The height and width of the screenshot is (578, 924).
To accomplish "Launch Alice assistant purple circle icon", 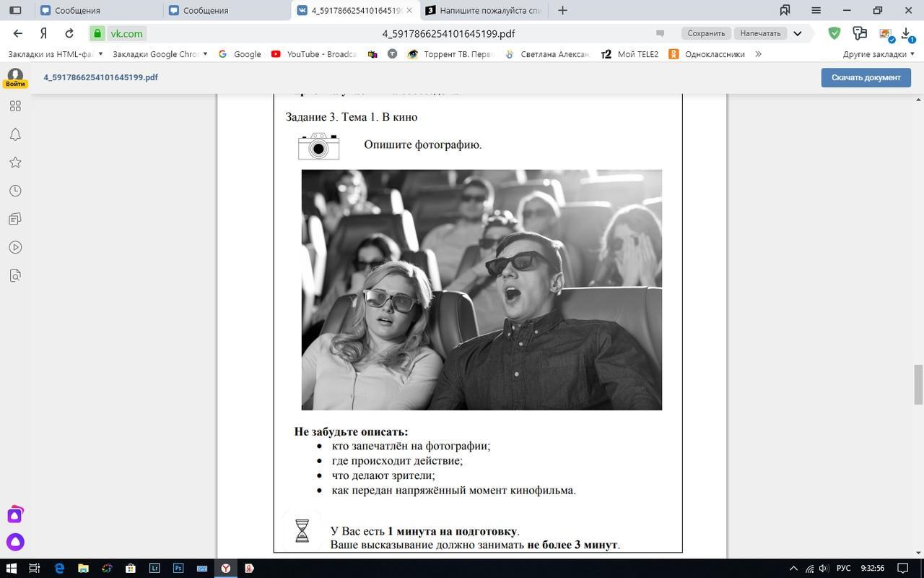I will tap(15, 542).
